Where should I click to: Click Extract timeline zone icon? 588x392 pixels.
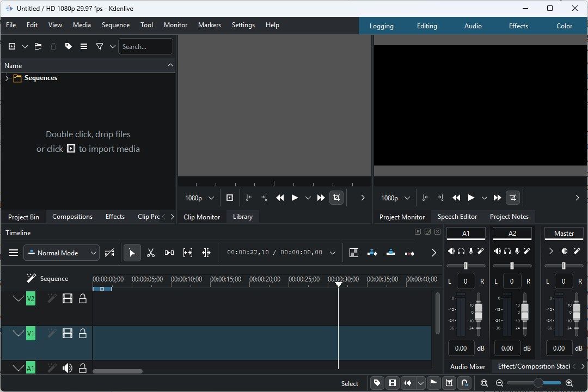pos(409,253)
